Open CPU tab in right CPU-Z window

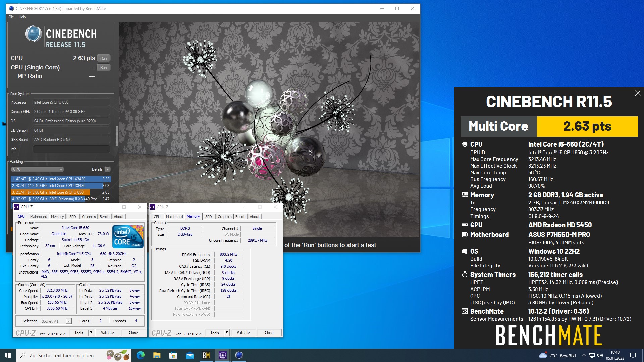157,217
